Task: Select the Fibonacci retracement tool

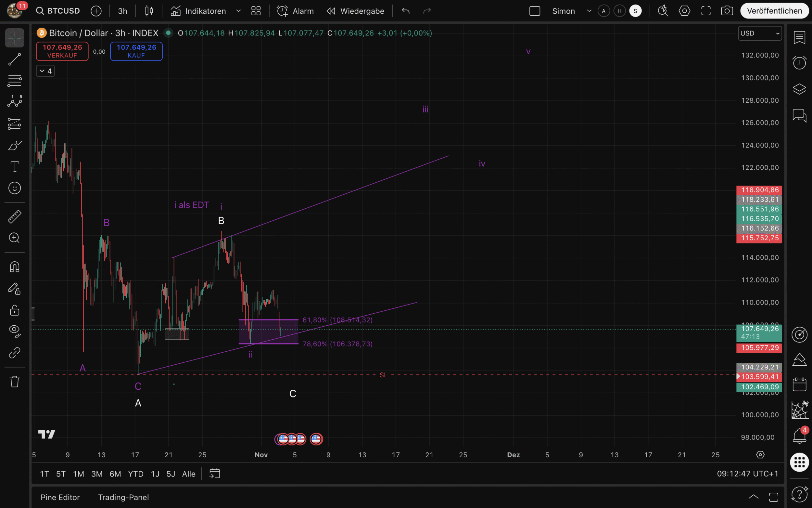Action: [x=14, y=81]
